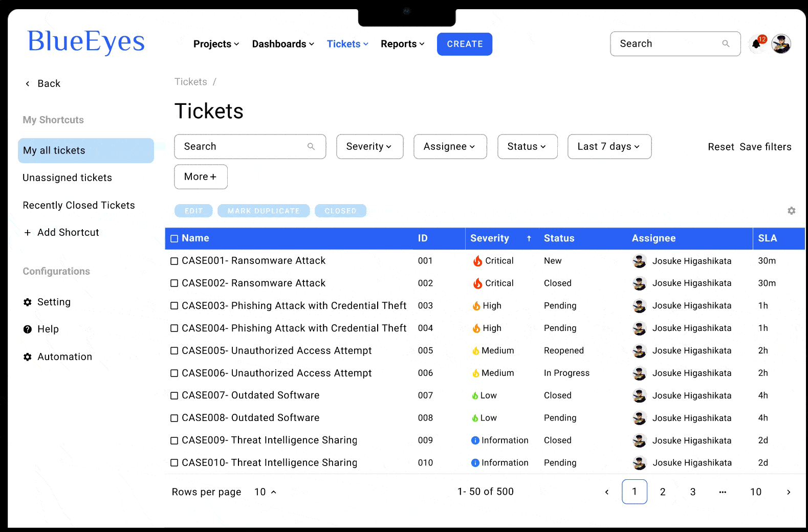Open the Dashboards menu

click(282, 44)
